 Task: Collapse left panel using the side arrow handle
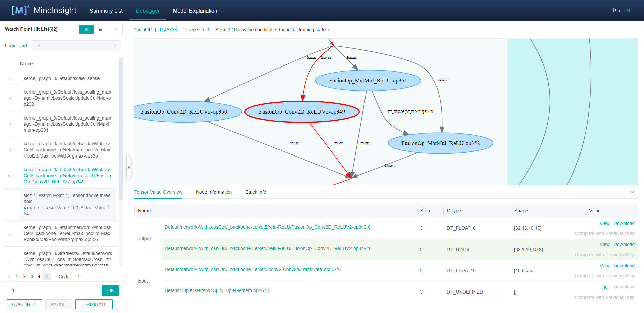point(129,167)
